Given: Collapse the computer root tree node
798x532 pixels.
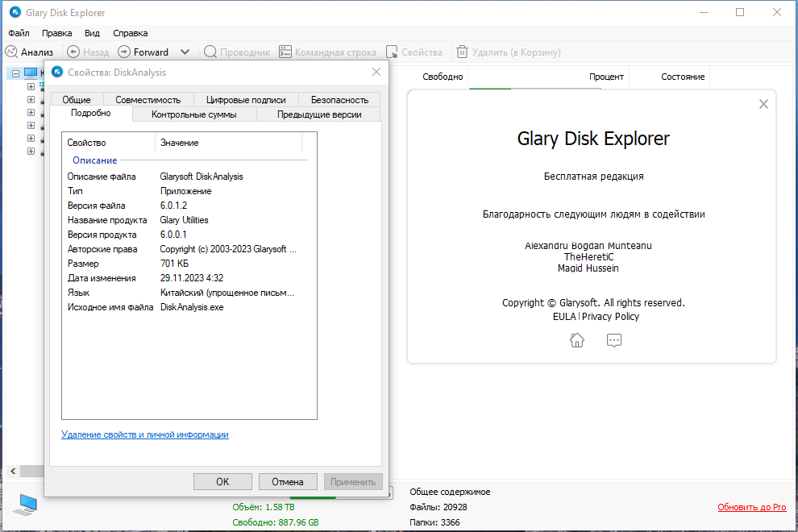Looking at the screenshot, I should click(16, 73).
